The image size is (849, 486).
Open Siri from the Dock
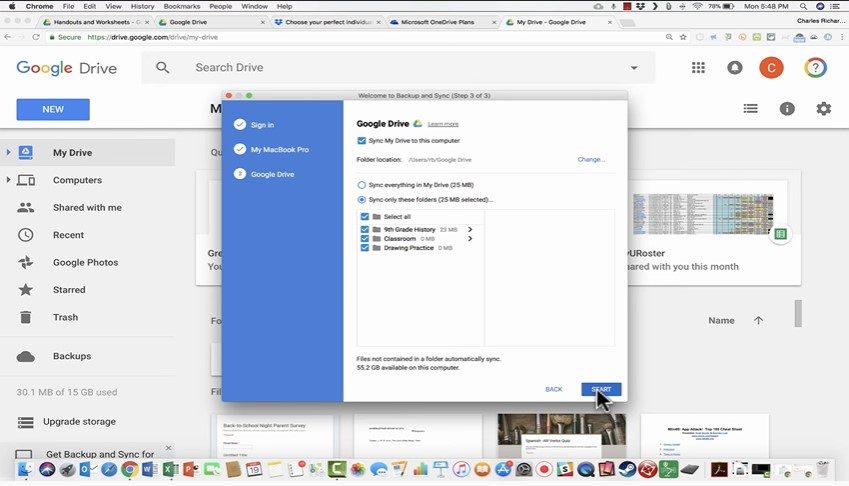[x=47, y=469]
